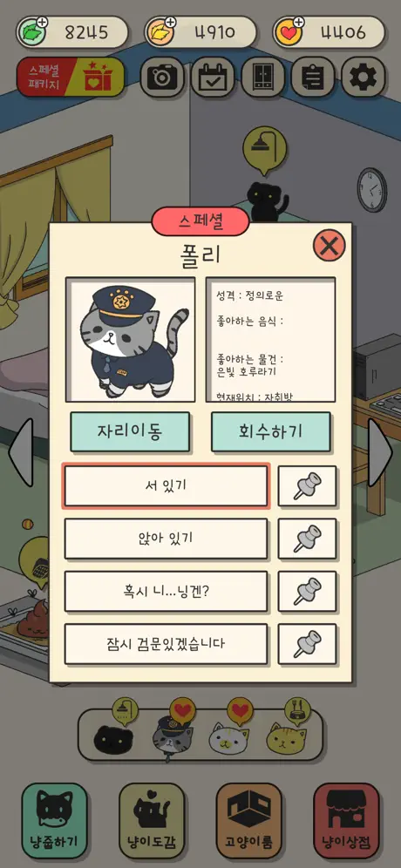
Task: Open the clipboard quest icon
Action: pyautogui.click(x=313, y=77)
